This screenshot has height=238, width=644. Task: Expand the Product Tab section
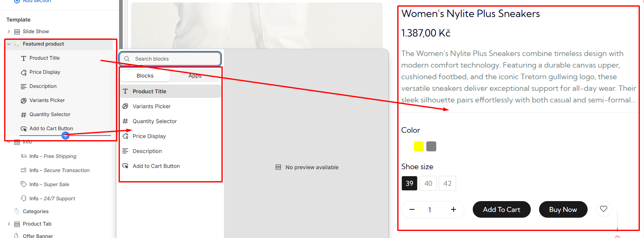click(9, 224)
